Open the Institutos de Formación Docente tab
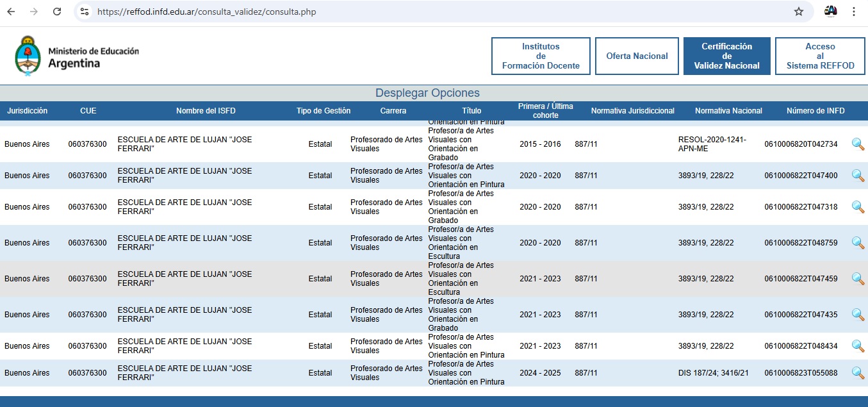 (541, 56)
